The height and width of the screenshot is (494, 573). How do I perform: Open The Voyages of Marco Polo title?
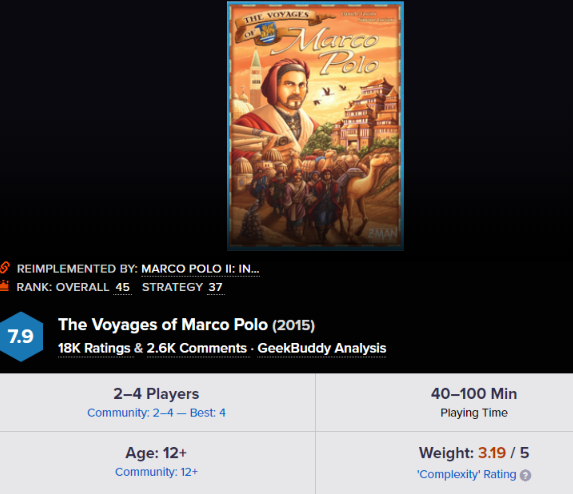coord(163,324)
